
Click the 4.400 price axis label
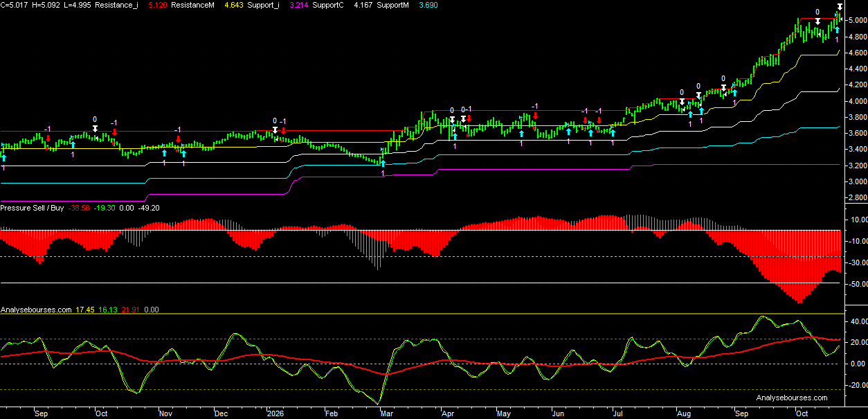coord(857,69)
